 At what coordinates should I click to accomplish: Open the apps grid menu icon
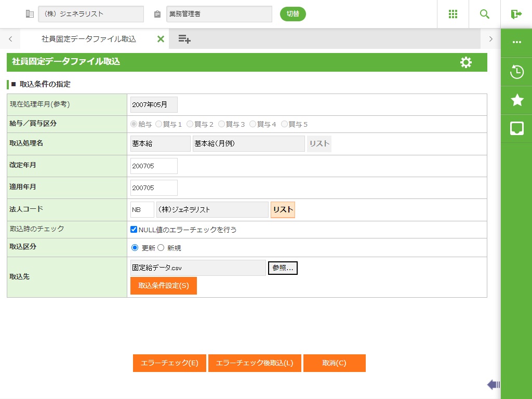[453, 14]
